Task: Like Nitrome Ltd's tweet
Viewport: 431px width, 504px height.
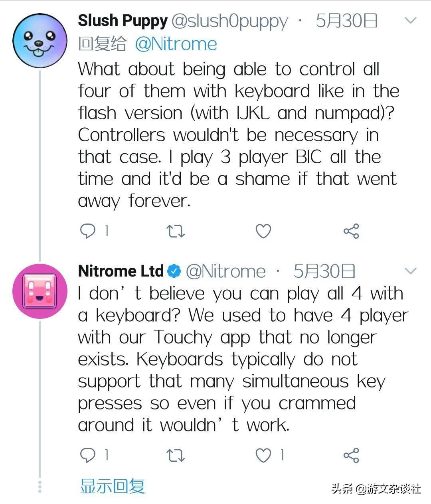Action: tap(263, 455)
